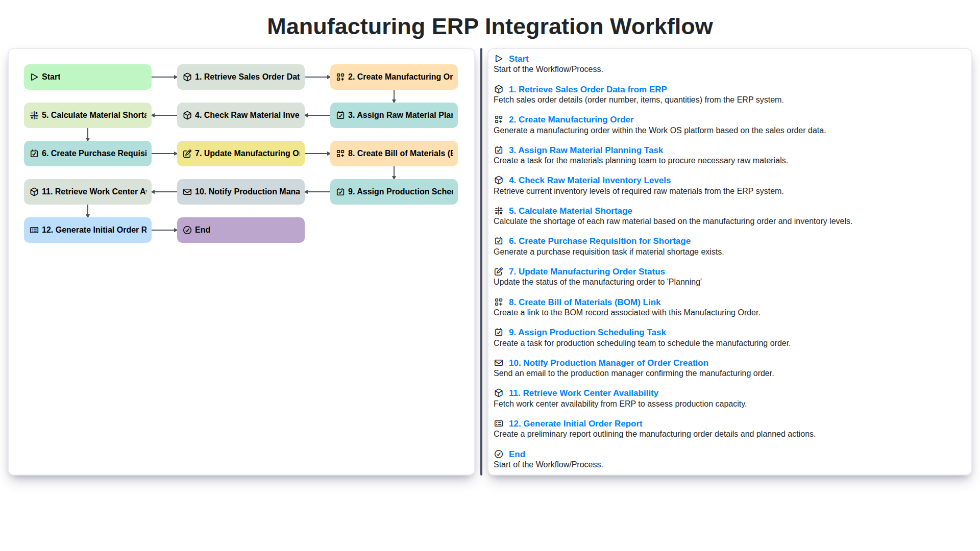Click the Check Raw Material Inventory node
Screen dimensions: 980x551
coord(240,115)
